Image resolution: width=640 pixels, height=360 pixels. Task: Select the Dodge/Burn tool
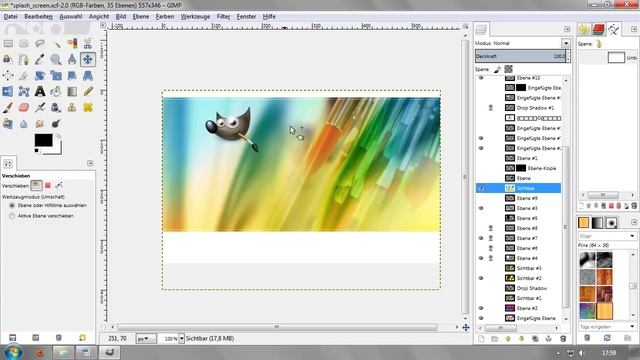[x=56, y=123]
